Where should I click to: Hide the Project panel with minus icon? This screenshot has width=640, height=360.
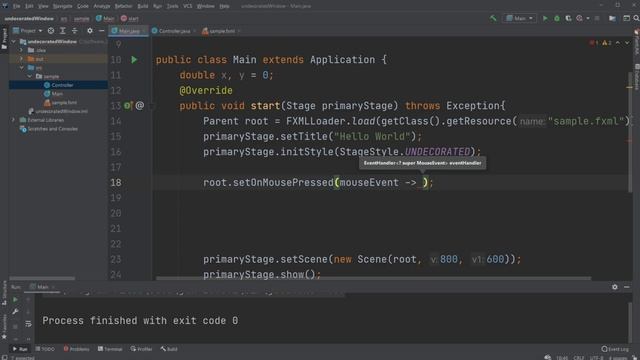coord(102,31)
